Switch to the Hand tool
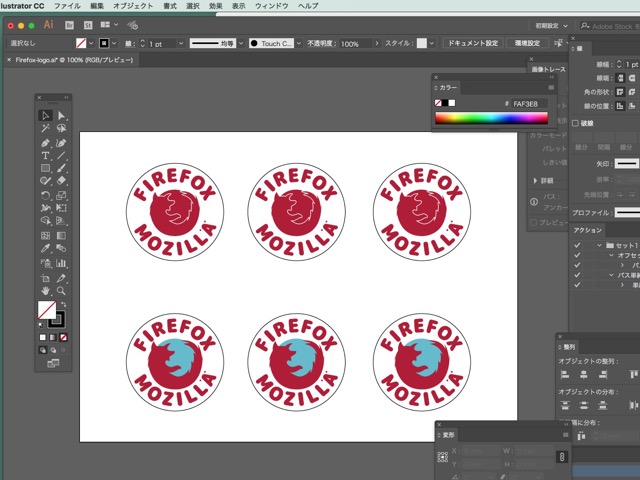The width and height of the screenshot is (640, 480). click(45, 291)
